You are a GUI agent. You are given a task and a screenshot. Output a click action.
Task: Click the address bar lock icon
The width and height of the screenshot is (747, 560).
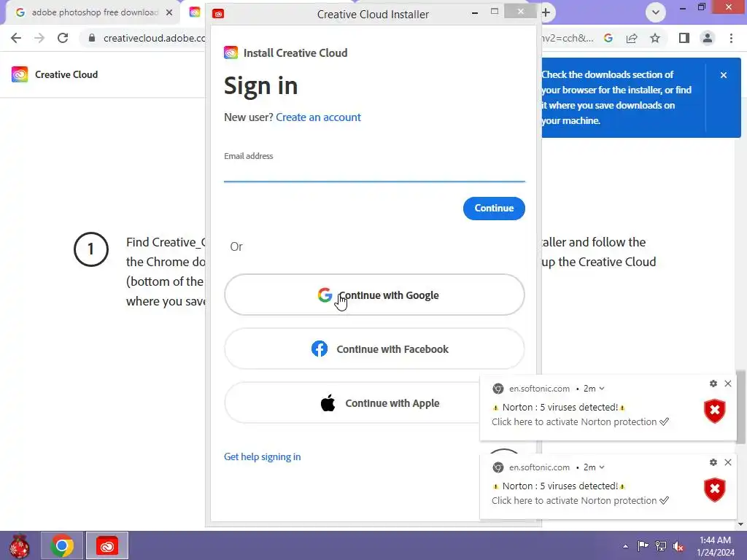[x=92, y=38]
